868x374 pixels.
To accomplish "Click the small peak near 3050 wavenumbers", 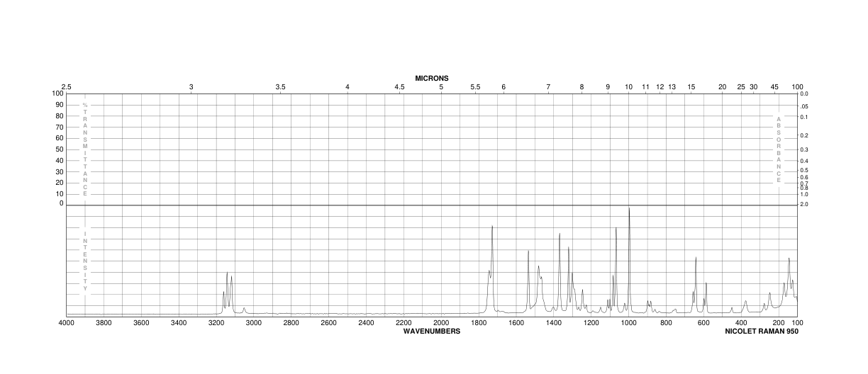I will pyautogui.click(x=244, y=310).
